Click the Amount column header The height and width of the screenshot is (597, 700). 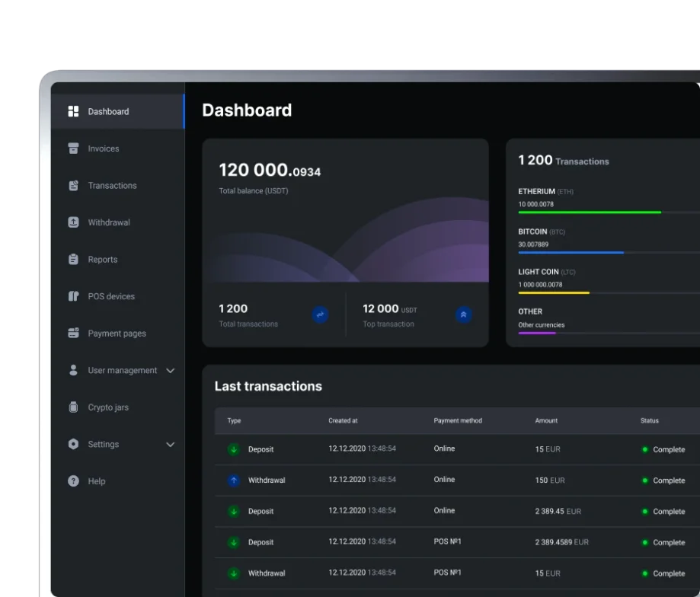(546, 420)
